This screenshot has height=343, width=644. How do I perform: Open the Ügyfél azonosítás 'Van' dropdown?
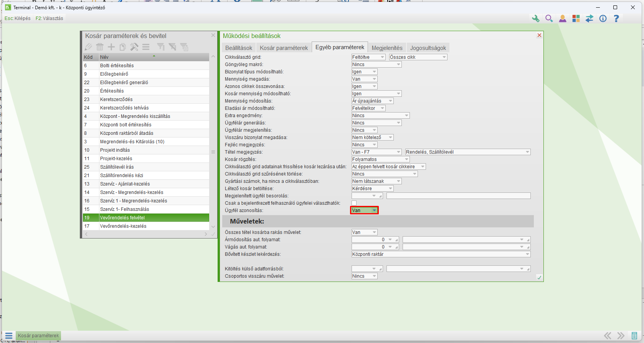[365, 210]
